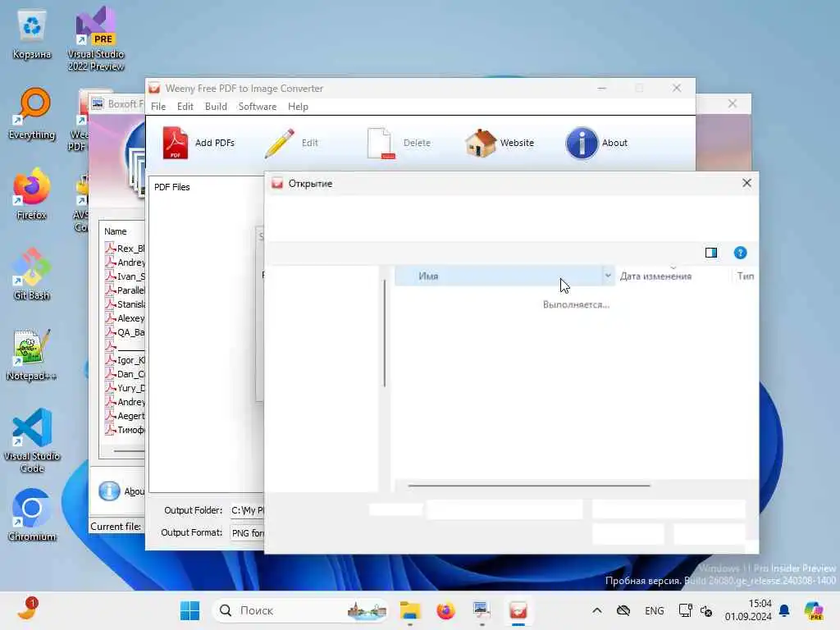Select Тимоф file in Boxoft window list

point(125,430)
